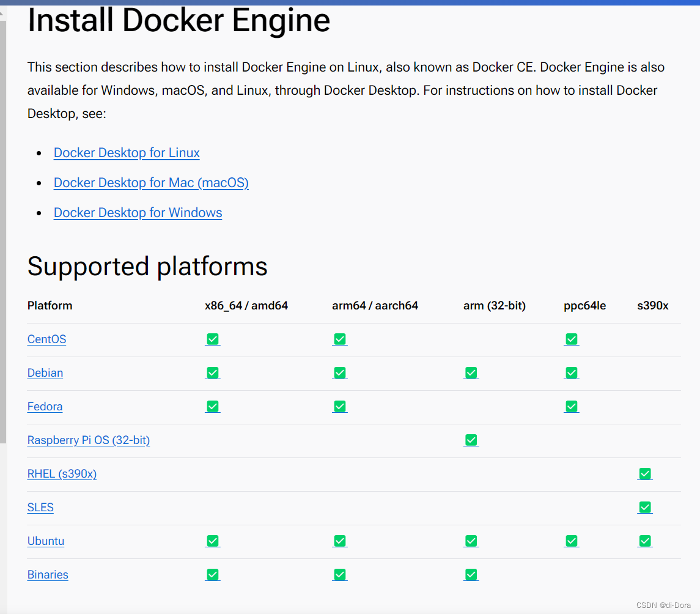Open Docker Desktop for Linux link
Viewport: 700px width, 614px height.
pos(127,153)
